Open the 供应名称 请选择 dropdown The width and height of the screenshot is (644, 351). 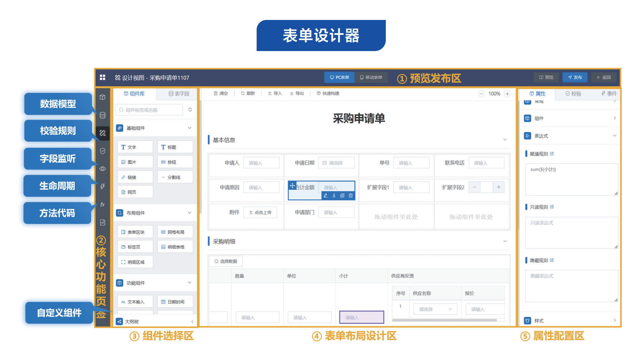tap(435, 309)
